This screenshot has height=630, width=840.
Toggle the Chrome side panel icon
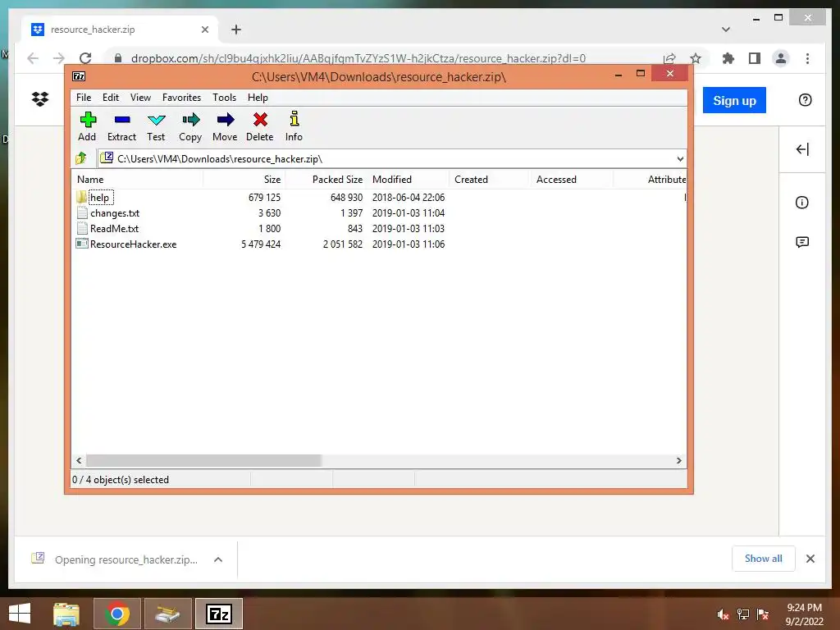click(x=755, y=58)
